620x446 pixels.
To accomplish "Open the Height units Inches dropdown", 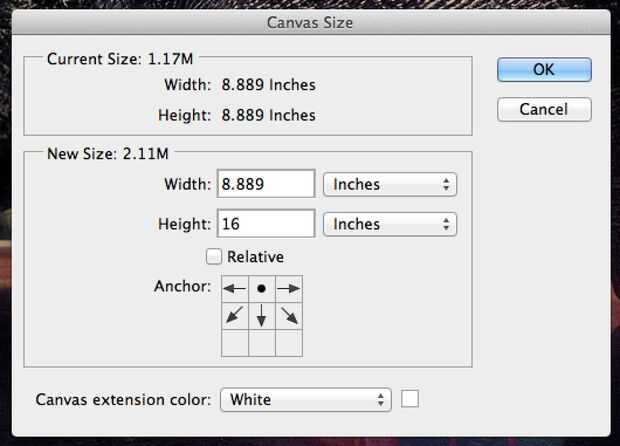I will [389, 224].
